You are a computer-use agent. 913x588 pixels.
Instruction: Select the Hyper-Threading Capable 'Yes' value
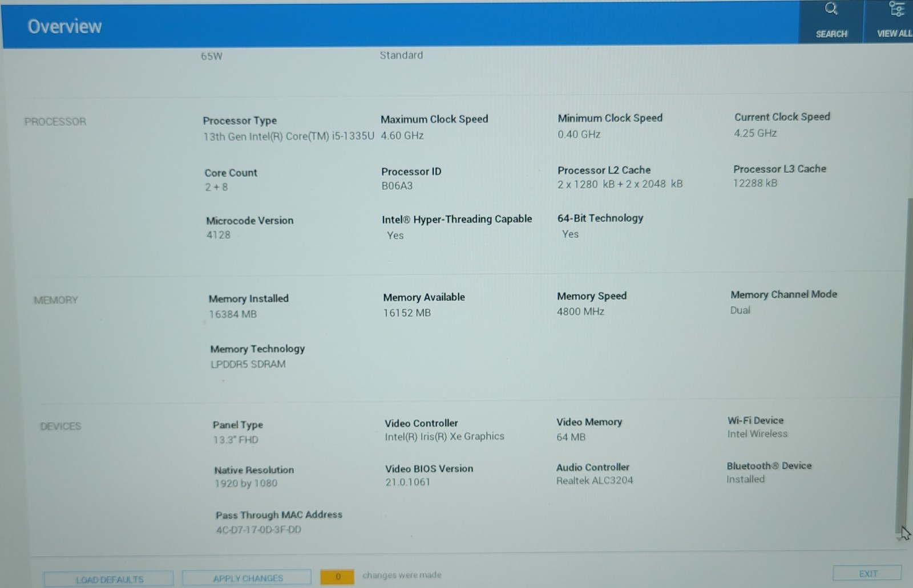[395, 236]
